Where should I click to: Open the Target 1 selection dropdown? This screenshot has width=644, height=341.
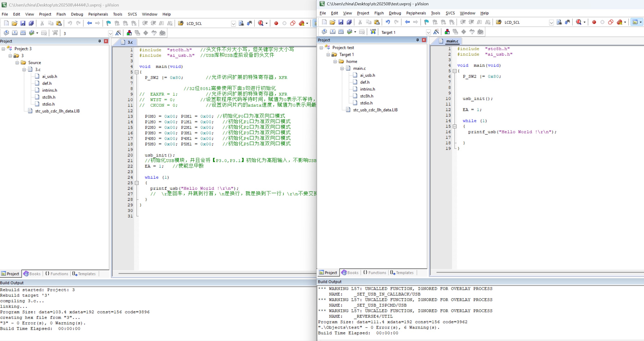[x=428, y=32]
